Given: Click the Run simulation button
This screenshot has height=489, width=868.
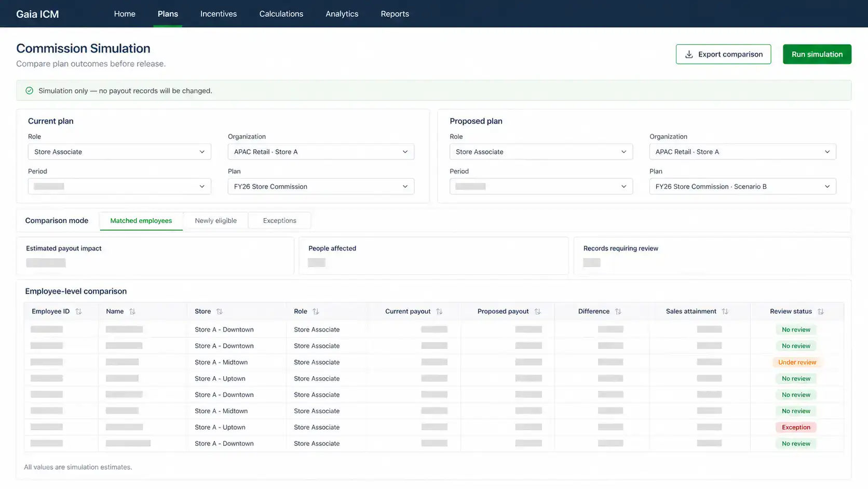Looking at the screenshot, I should click(x=817, y=54).
